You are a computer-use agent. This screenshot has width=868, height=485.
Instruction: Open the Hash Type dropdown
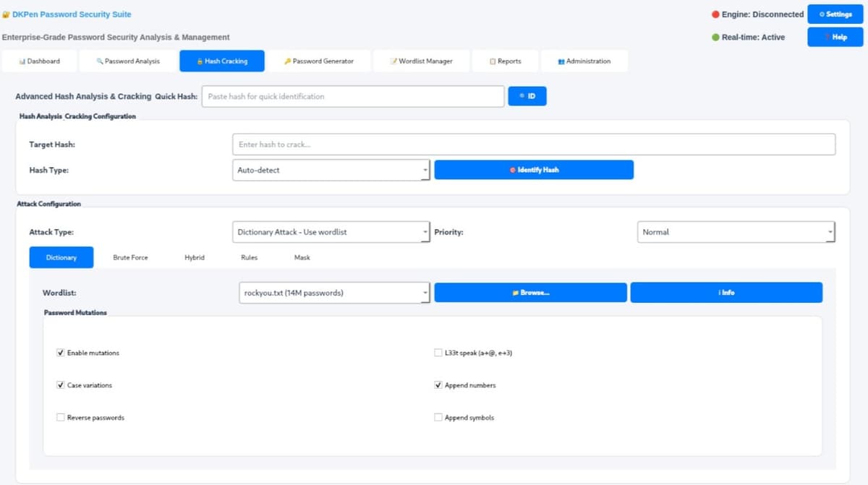(x=331, y=170)
